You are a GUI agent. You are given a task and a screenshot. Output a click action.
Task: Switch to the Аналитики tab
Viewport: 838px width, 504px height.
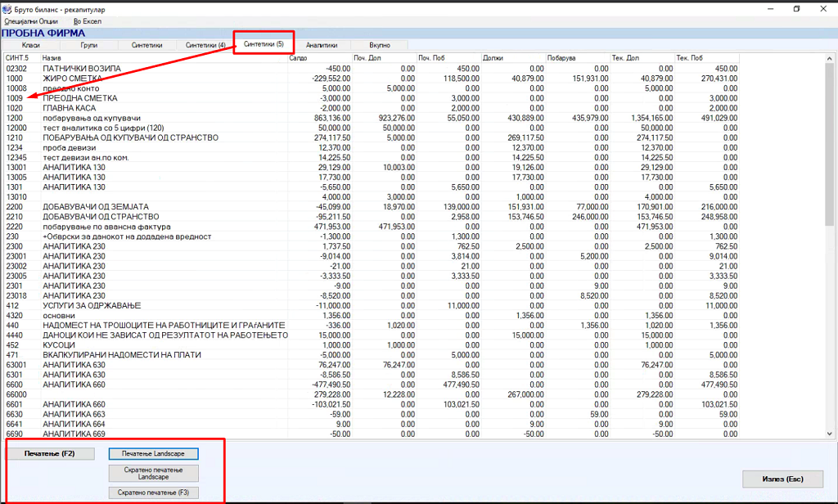click(x=322, y=45)
